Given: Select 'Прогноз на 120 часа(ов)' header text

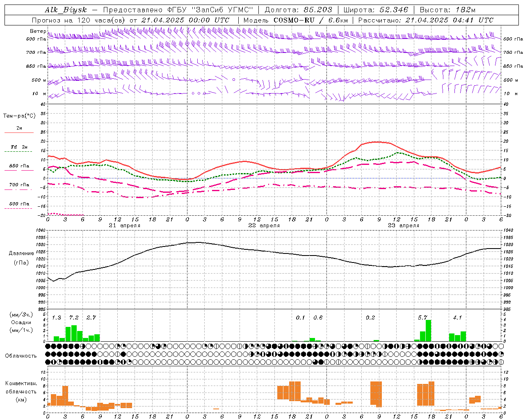Looking at the screenshot, I should pyautogui.click(x=79, y=20).
